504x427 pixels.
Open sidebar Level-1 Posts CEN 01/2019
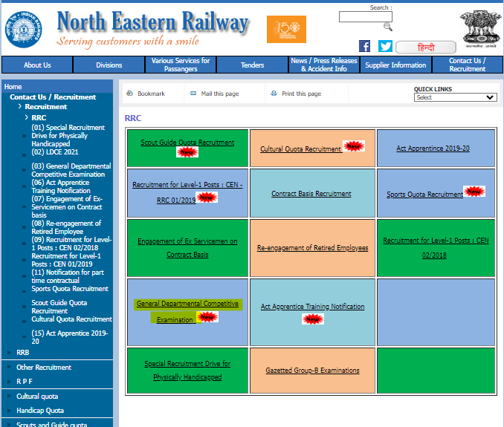point(66,260)
